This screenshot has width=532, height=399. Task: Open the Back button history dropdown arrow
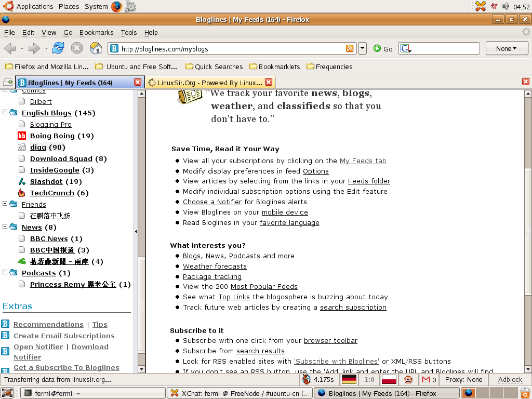(22, 48)
